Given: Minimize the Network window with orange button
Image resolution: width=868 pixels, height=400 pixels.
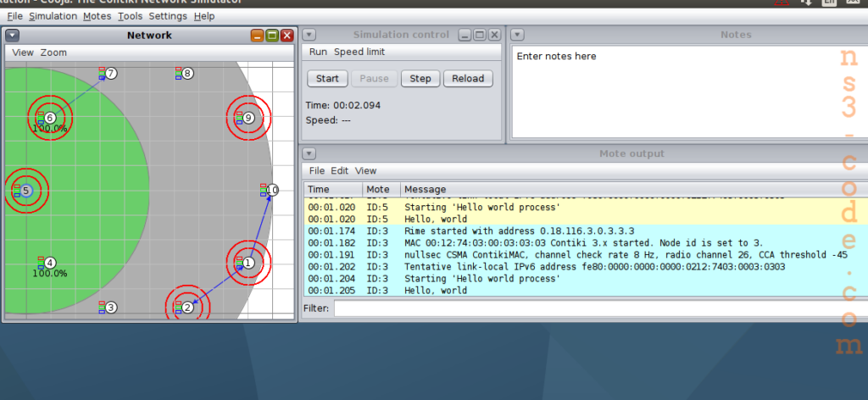Looking at the screenshot, I should [257, 36].
